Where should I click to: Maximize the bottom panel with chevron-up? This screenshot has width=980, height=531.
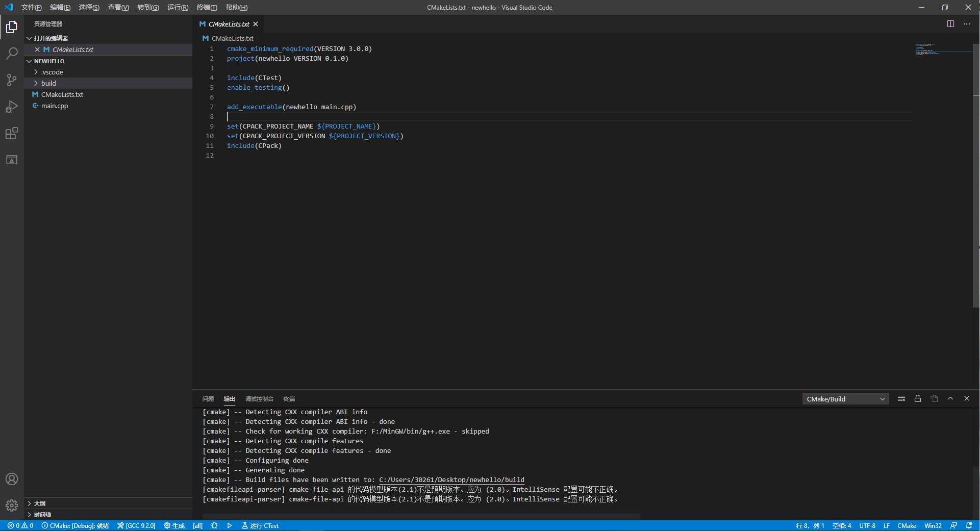950,399
